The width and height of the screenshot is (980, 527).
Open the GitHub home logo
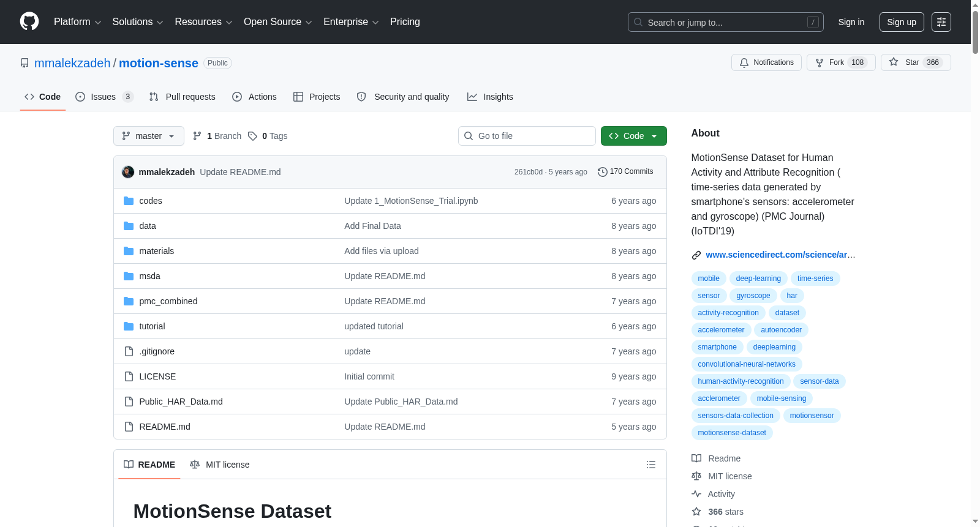(29, 22)
